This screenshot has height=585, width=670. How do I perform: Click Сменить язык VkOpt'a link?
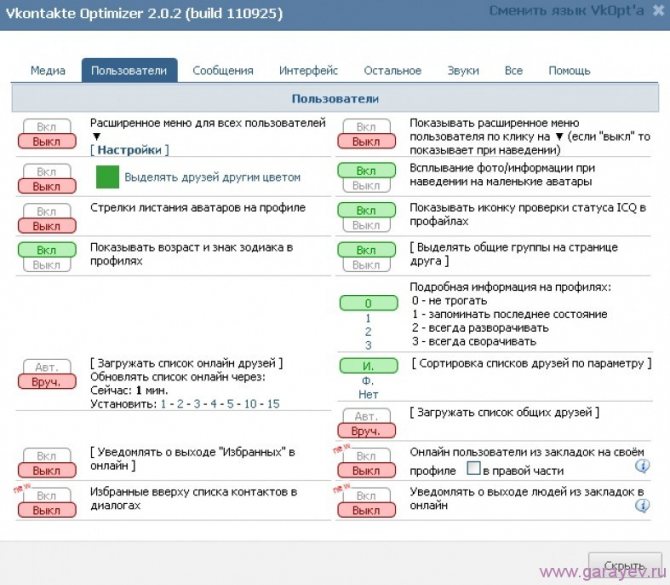pyautogui.click(x=566, y=11)
